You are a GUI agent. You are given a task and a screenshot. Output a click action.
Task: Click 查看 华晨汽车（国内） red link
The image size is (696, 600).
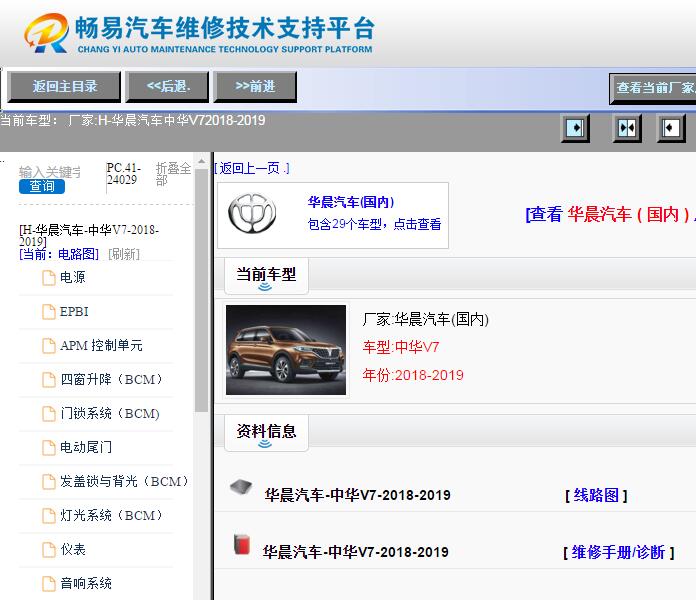[x=610, y=214]
